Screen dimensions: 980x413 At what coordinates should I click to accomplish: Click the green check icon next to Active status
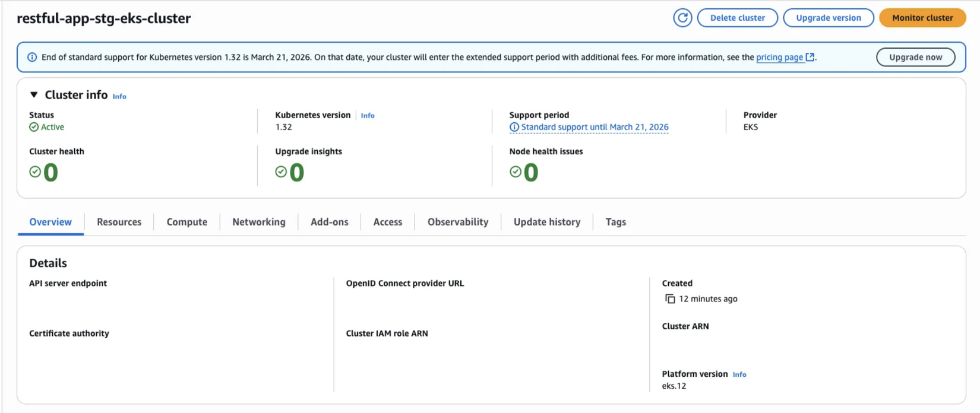(34, 127)
